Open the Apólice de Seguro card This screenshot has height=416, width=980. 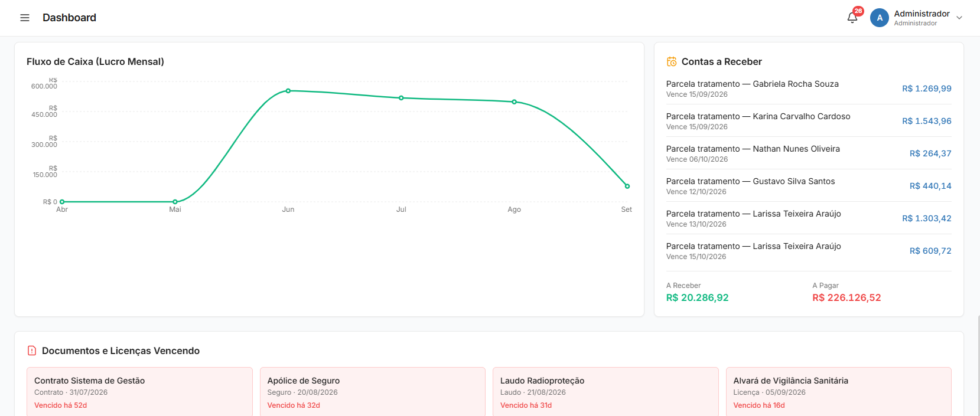(372, 392)
